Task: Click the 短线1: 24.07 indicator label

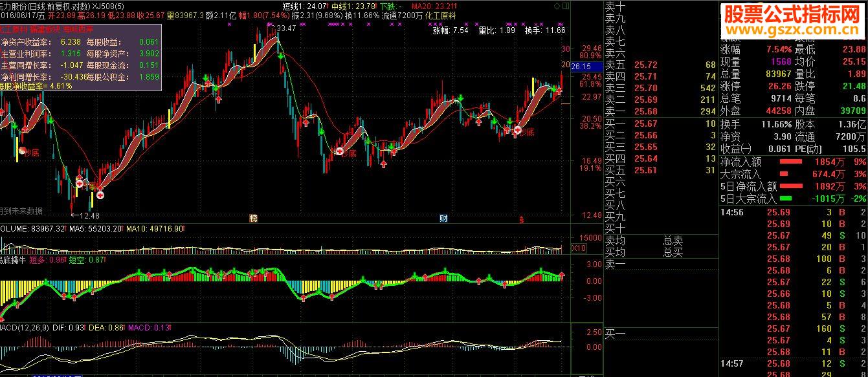Action: (306, 6)
